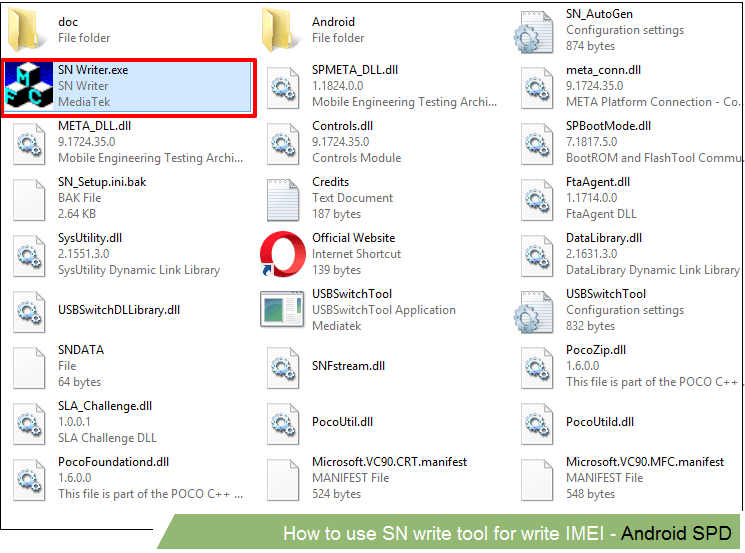This screenshot has width=745, height=553.
Task: Click the 'META_DLL.dll' file name
Action: point(95,126)
